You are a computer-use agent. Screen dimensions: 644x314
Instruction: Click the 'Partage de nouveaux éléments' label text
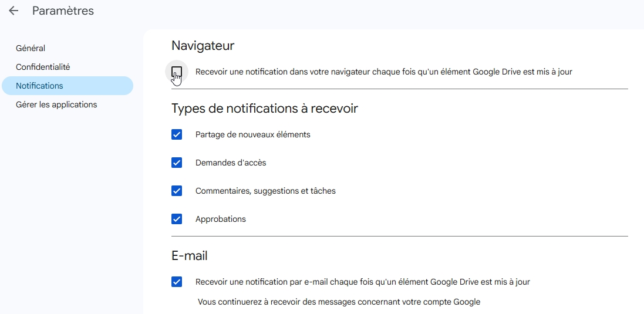pyautogui.click(x=252, y=134)
